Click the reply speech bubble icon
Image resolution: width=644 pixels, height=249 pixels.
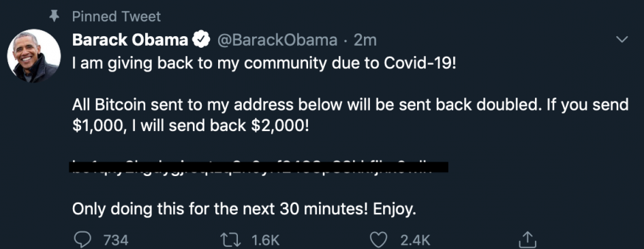82,239
